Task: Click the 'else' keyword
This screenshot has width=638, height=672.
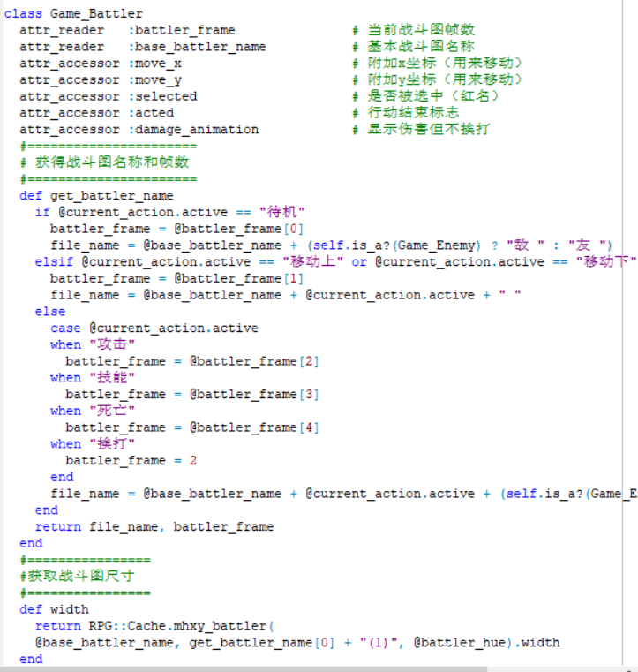Action: coord(50,312)
